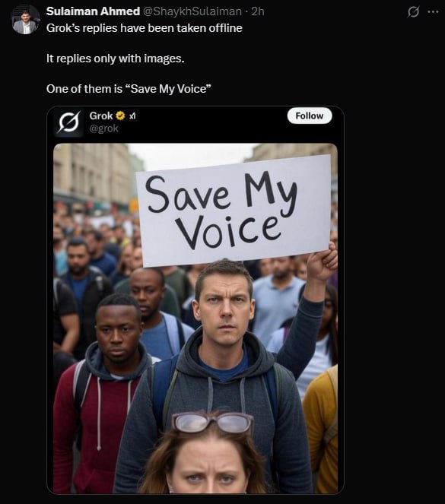Click the gold verified badge beside Grok
The height and width of the screenshot is (504, 445).
pyautogui.click(x=120, y=116)
